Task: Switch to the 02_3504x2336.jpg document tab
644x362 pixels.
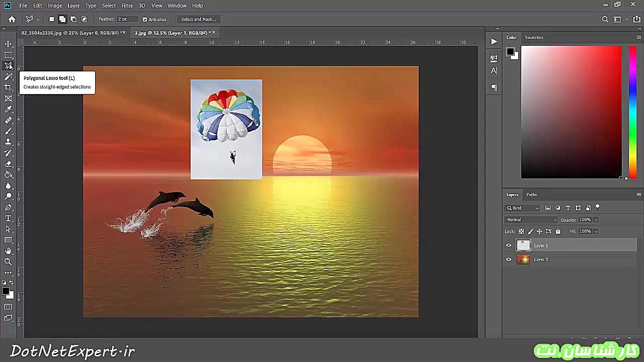Action: (x=69, y=33)
